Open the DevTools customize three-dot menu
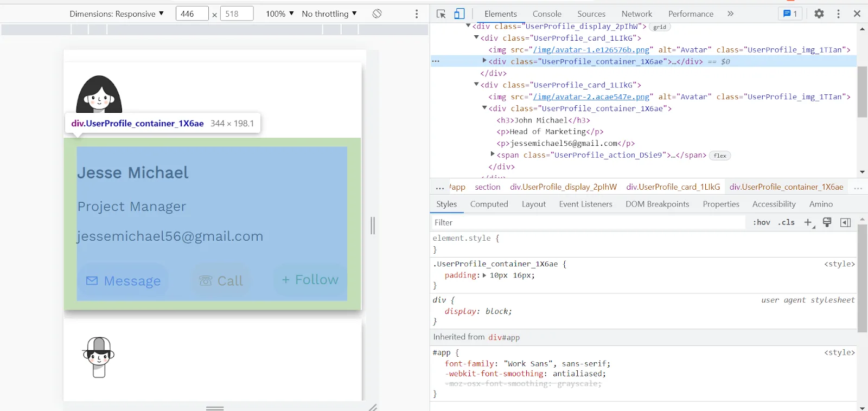 838,14
